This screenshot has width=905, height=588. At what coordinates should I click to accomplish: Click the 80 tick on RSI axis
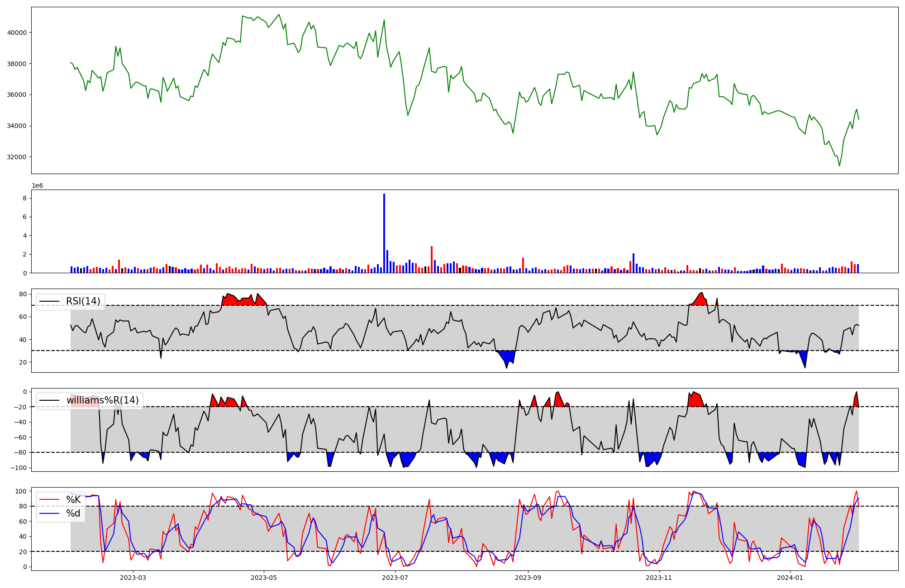(x=23, y=294)
